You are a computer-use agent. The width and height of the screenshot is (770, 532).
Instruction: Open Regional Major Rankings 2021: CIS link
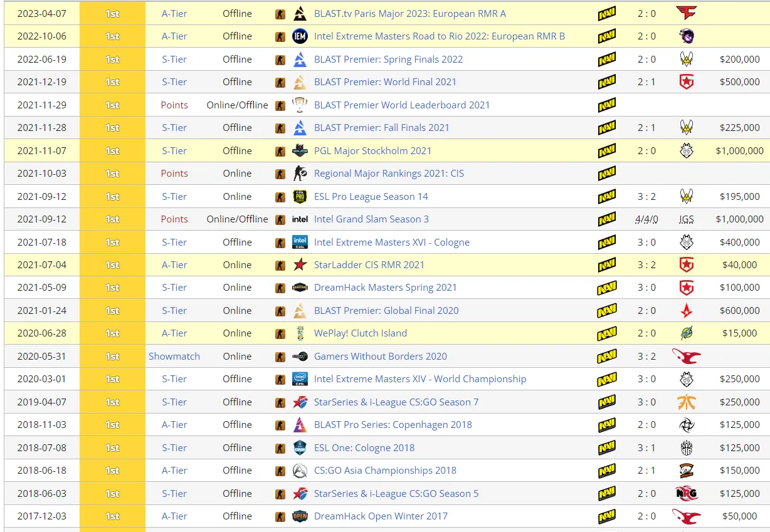coord(389,174)
